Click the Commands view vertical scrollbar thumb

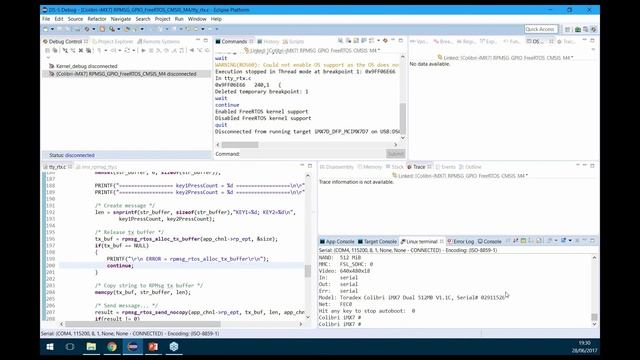[x=402, y=118]
